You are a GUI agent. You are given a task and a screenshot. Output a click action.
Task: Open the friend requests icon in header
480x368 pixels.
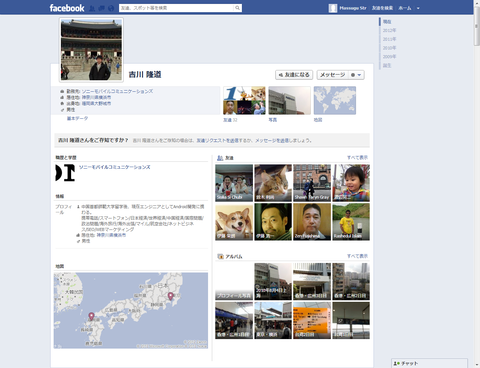click(92, 8)
